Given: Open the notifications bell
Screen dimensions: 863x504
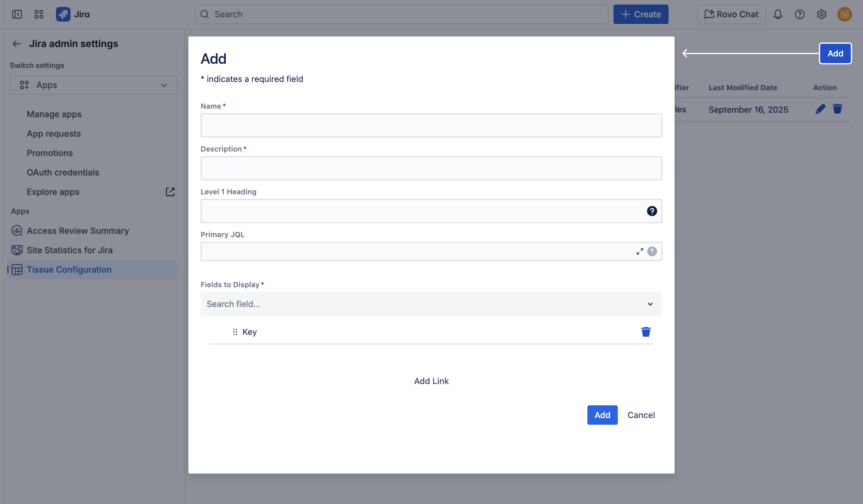Looking at the screenshot, I should tap(778, 14).
